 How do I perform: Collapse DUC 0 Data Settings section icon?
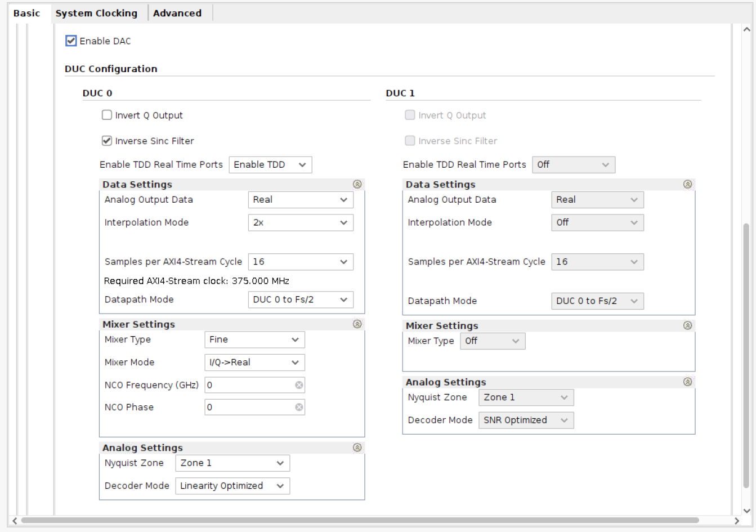[x=357, y=184]
